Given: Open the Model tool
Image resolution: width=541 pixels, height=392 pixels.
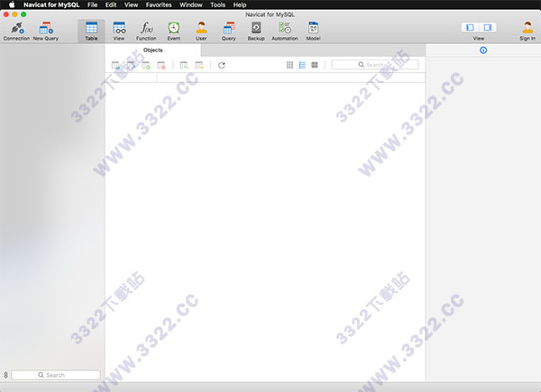Looking at the screenshot, I should [313, 32].
